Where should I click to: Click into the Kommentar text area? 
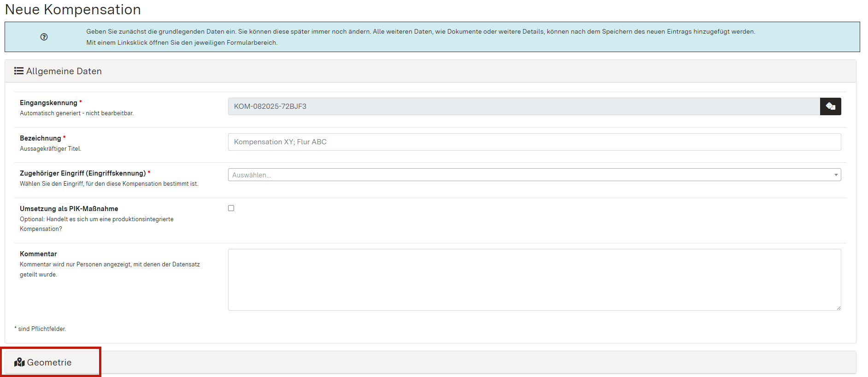[x=534, y=279]
